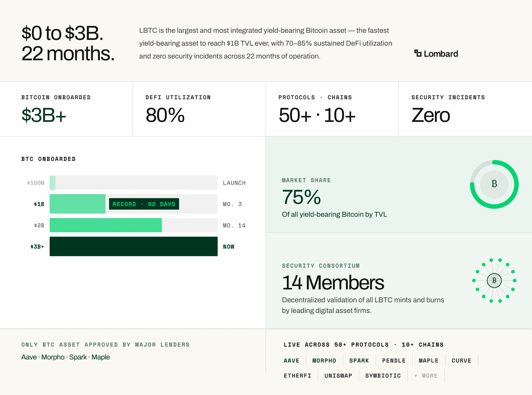Select the MORPHO protocol tag
Viewport: 532px width, 395px height.
(324, 360)
